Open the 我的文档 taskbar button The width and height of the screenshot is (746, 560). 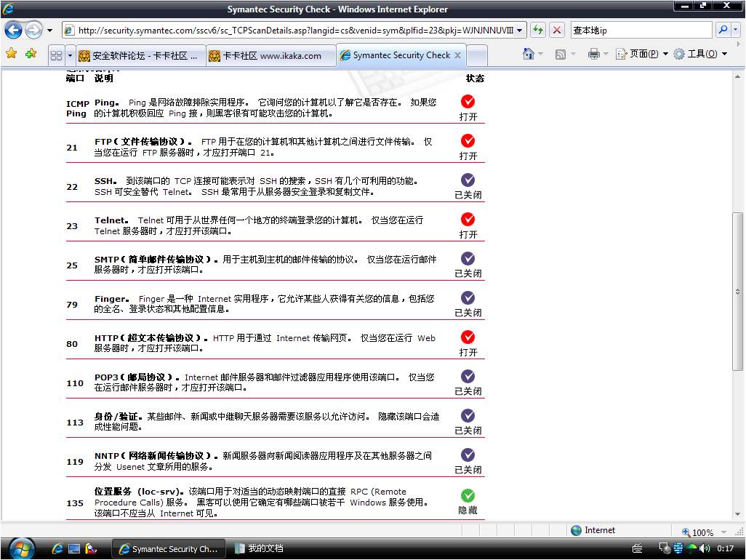260,548
